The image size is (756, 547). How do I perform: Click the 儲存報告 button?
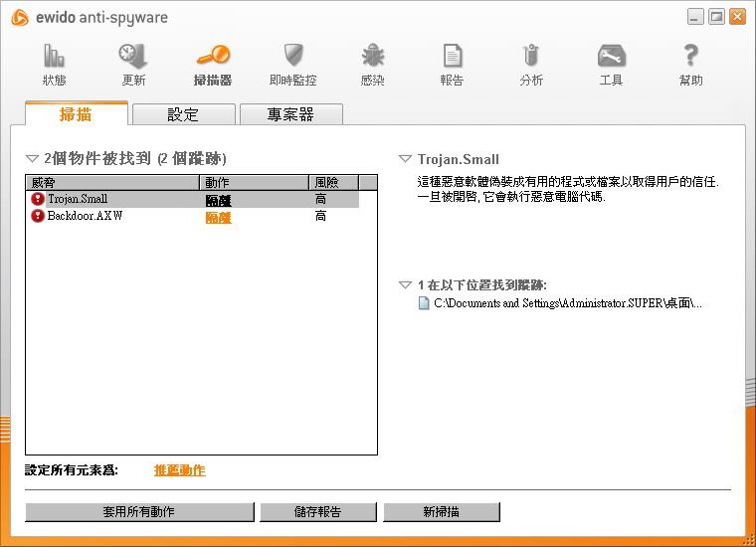coord(318,512)
